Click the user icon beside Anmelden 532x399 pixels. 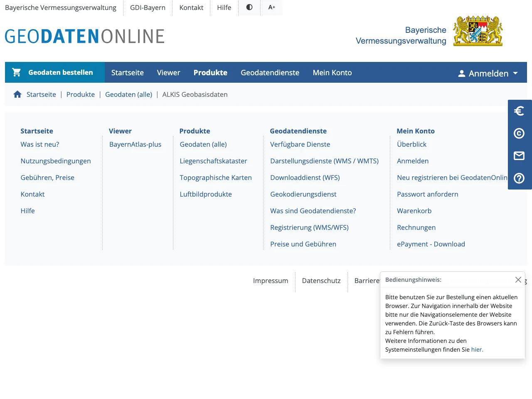click(461, 74)
